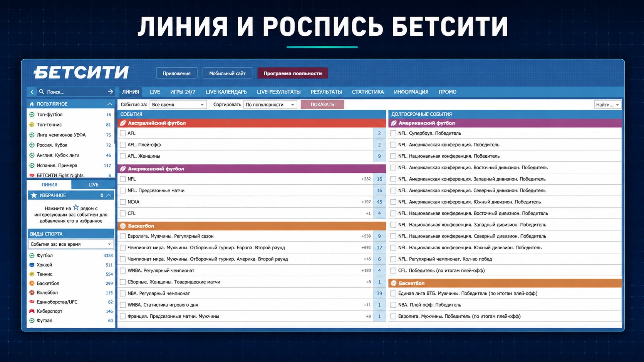The width and height of the screenshot is (644, 362).
Task: Click the tennis ball icon beside Топ-теннис
Action: click(x=32, y=125)
